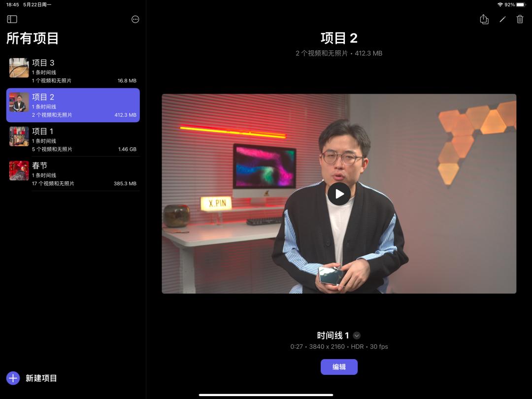The image size is (532, 399).
Task: Tap the Wi-Fi status icon
Action: tap(500, 5)
